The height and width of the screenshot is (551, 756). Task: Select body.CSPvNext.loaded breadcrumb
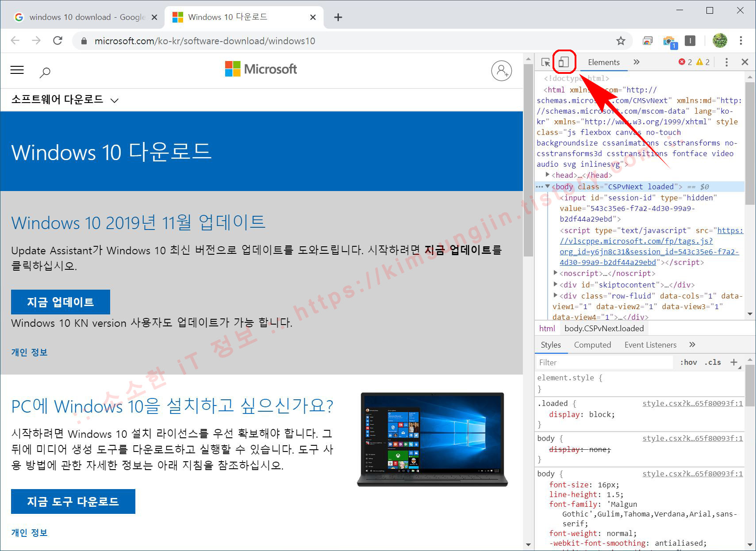[x=604, y=329]
